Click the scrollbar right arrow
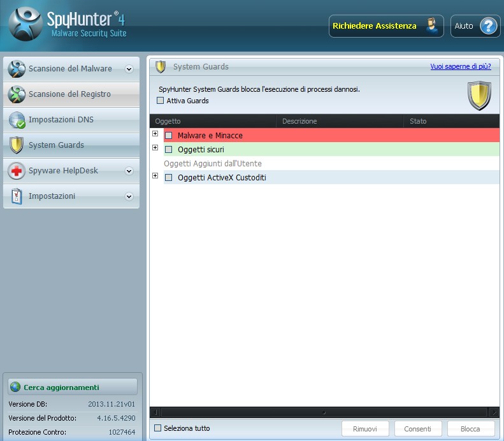The height and width of the screenshot is (441, 504). (494, 412)
